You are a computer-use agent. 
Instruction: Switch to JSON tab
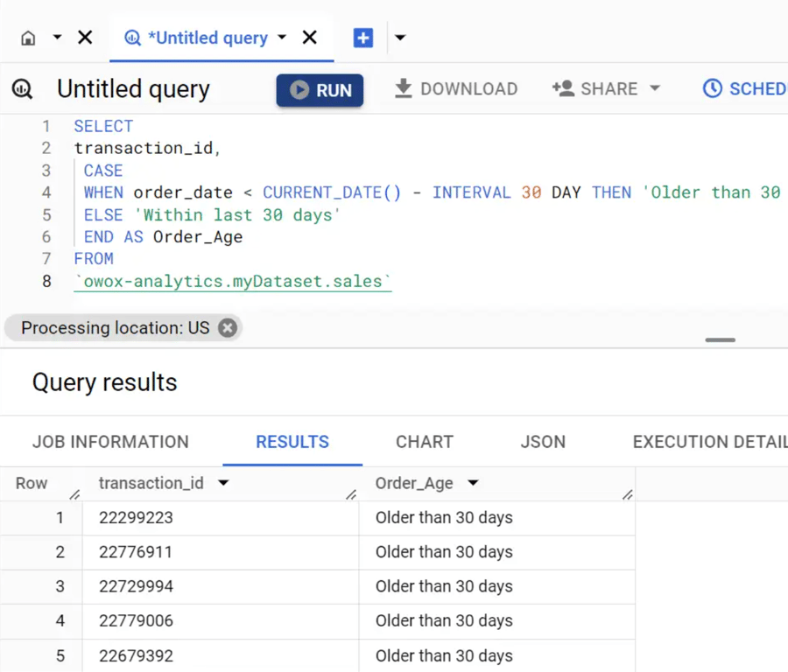(x=543, y=442)
